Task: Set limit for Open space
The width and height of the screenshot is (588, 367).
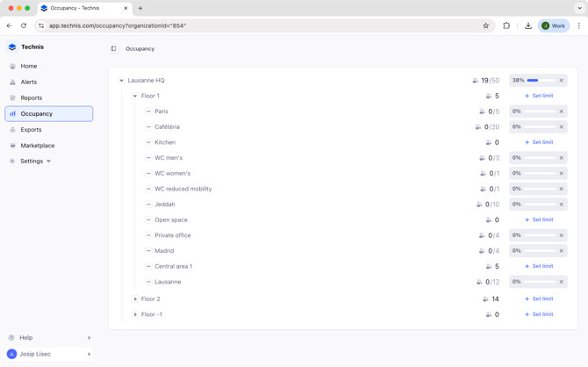Action: click(539, 220)
